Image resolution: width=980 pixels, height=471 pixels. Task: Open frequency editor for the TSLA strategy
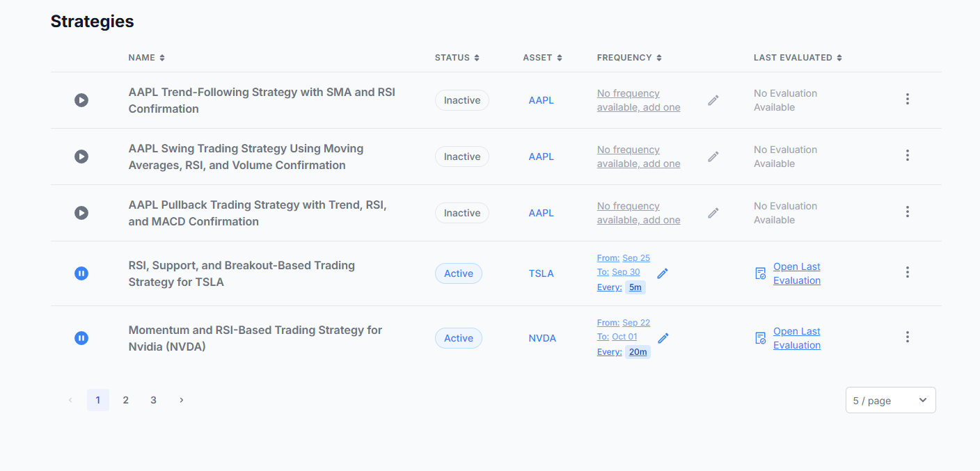click(x=662, y=273)
